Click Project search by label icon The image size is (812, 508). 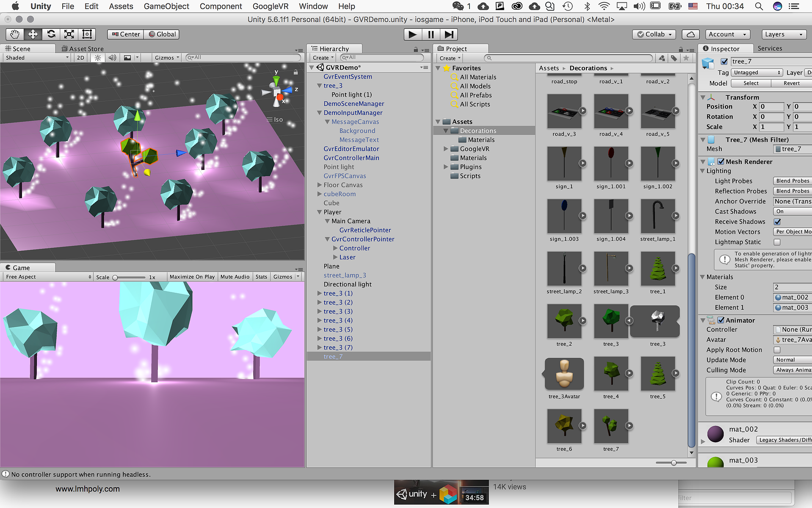(674, 58)
